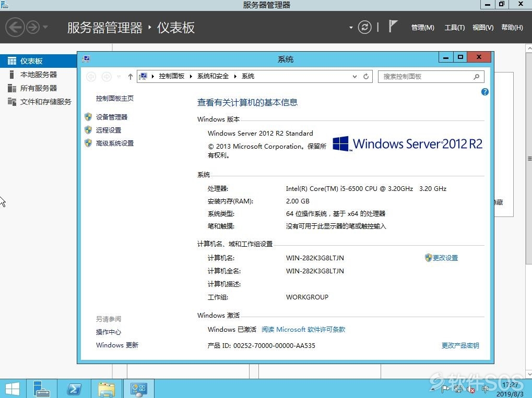Launch PowerShell from the taskbar
Screen dimensions: 532x398
tap(74, 389)
